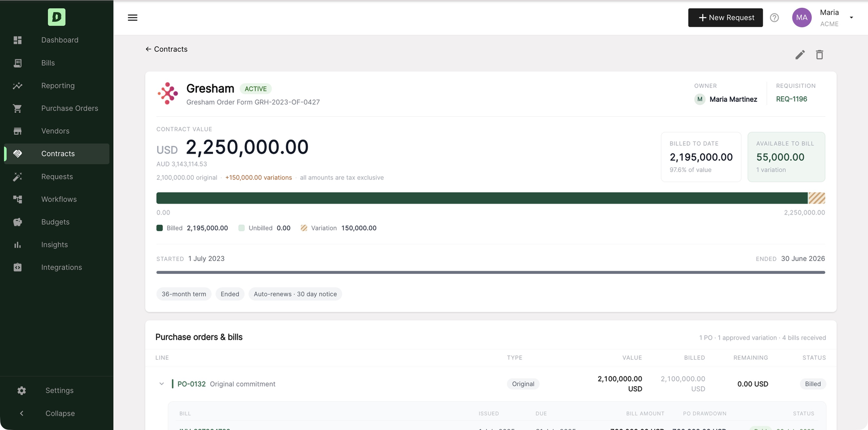The image size is (868, 430).
Task: Click the help question mark icon
Action: [774, 18]
